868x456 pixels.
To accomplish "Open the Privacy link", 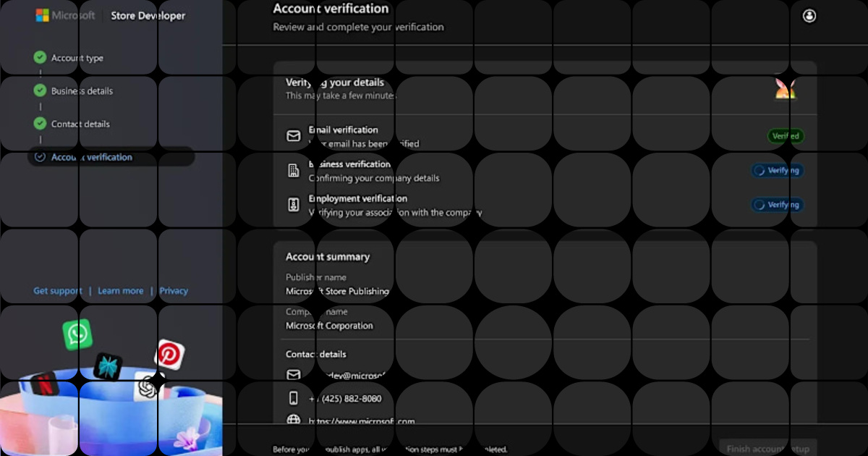I will [x=174, y=291].
